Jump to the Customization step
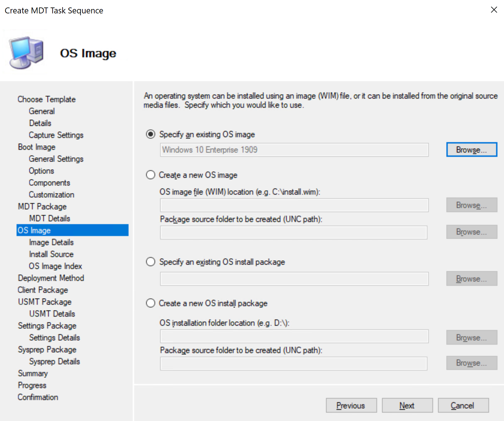Viewport: 504px width, 421px height. pyautogui.click(x=51, y=195)
